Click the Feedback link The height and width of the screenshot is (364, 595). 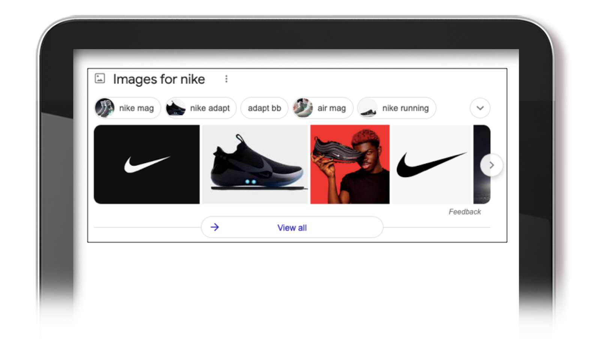point(464,212)
